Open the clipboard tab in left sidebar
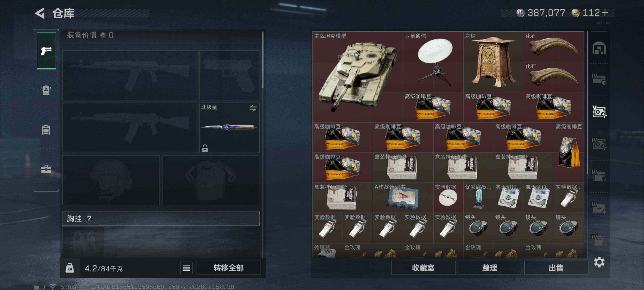This screenshot has width=644, height=290. (46, 130)
